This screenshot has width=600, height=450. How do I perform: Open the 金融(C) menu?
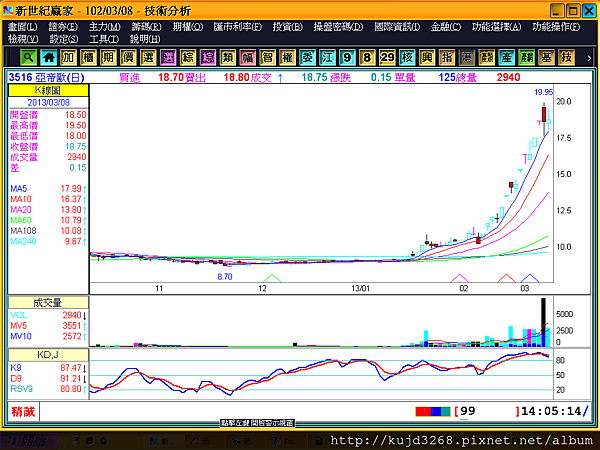(x=446, y=27)
